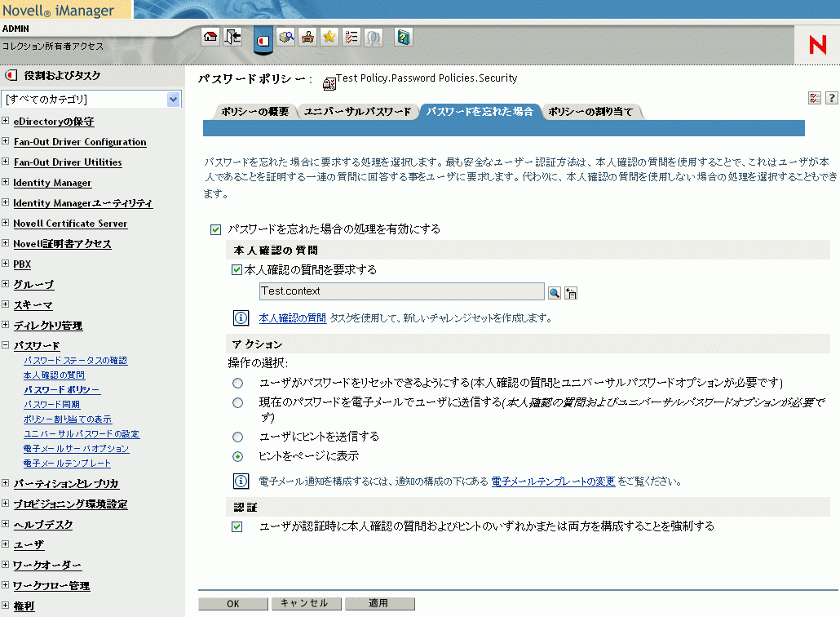The image size is (840, 617).
Task: Open 電子メールテンプレートの変更 link
Action: 553,482
